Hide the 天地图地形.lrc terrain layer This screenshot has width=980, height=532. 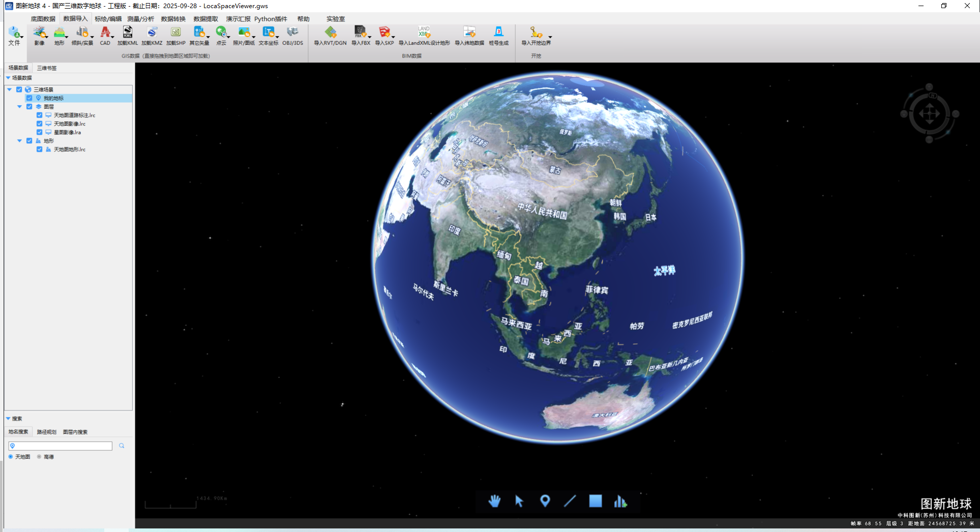tap(40, 149)
